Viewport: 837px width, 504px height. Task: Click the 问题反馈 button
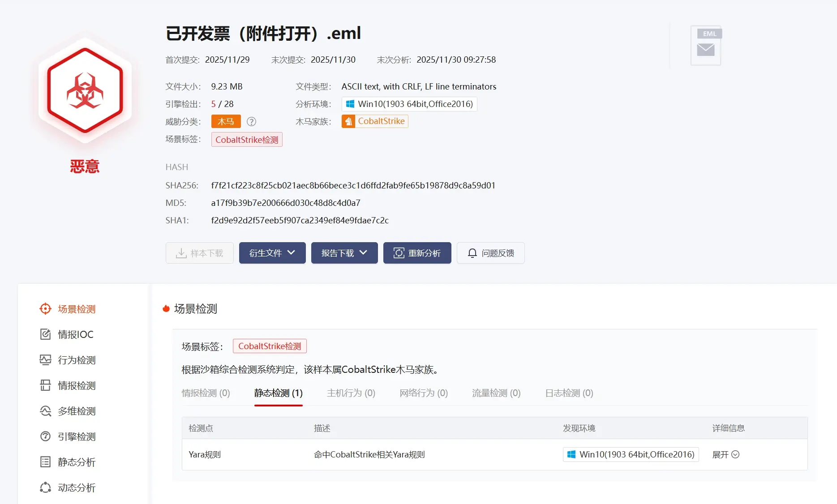coord(490,253)
